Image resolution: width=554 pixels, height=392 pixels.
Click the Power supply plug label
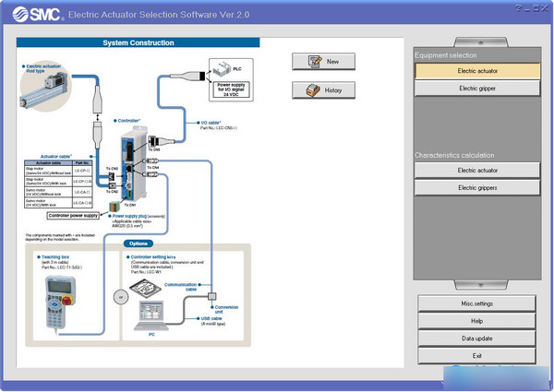(x=129, y=216)
